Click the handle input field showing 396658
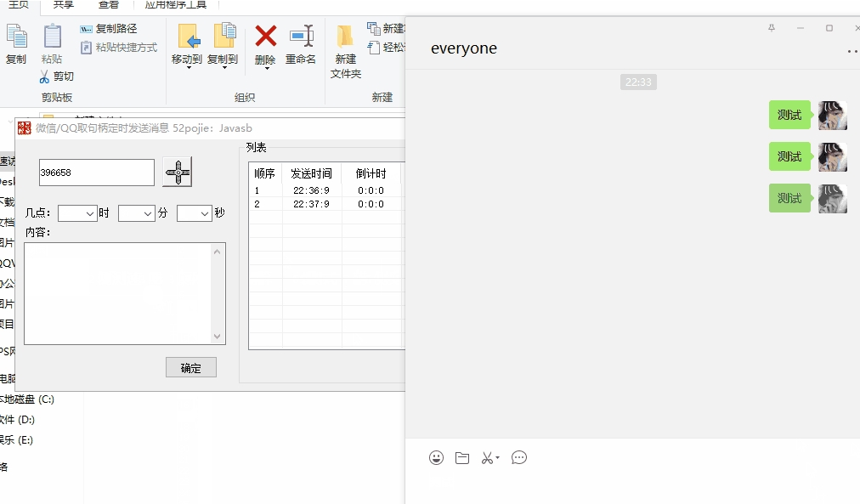The height and width of the screenshot is (504, 860). click(x=96, y=173)
